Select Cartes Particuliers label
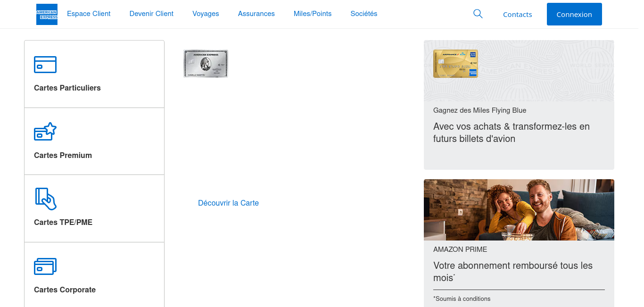644x307 pixels. pos(67,88)
